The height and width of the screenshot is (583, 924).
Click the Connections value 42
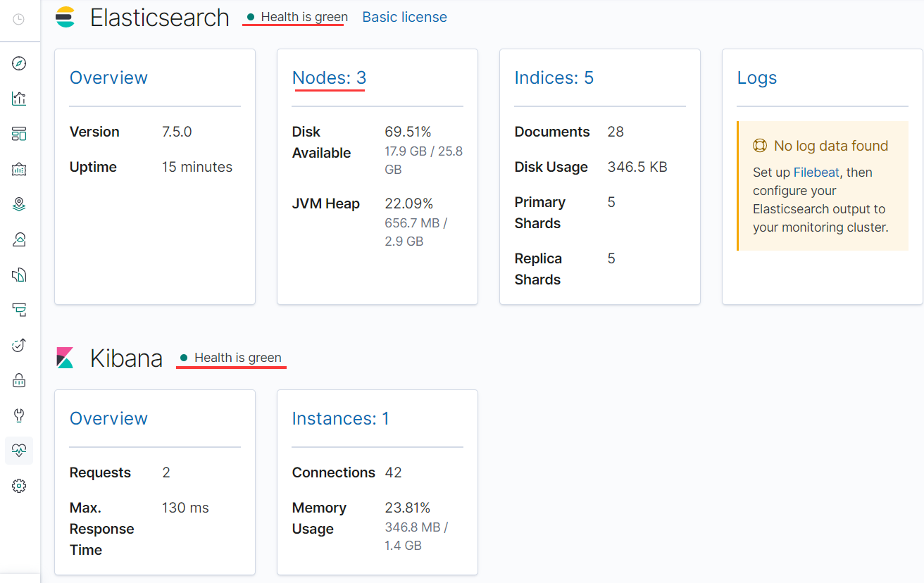click(x=393, y=472)
